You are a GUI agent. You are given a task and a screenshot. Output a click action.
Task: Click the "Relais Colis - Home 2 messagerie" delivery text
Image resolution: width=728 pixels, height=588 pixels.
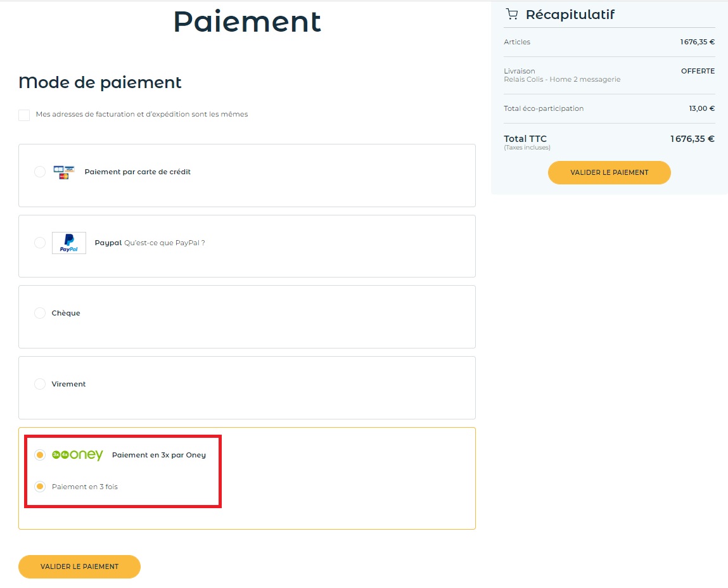point(562,80)
